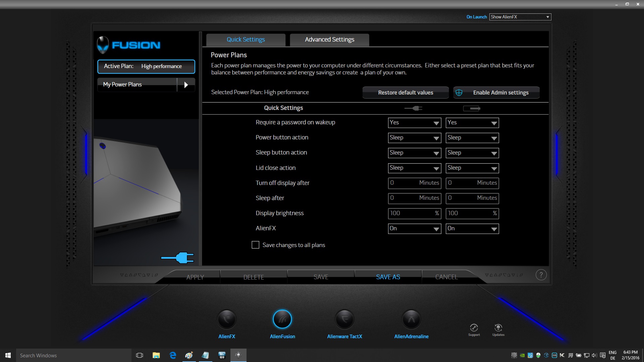Click the CANCEL button
The image size is (644, 362).
(x=446, y=277)
